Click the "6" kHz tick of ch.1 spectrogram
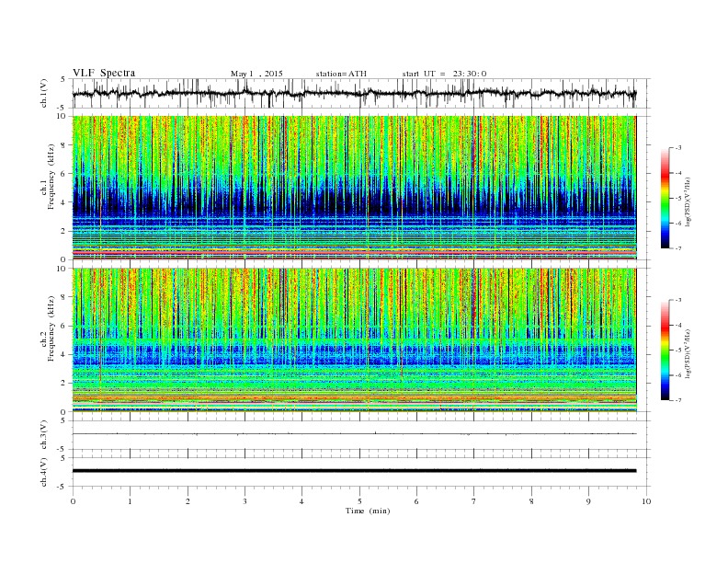Screen dimensions: 728x563 pos(64,174)
